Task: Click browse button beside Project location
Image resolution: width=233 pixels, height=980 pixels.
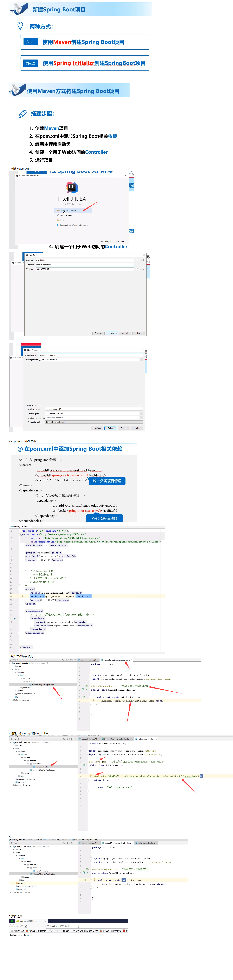Action: [141, 359]
